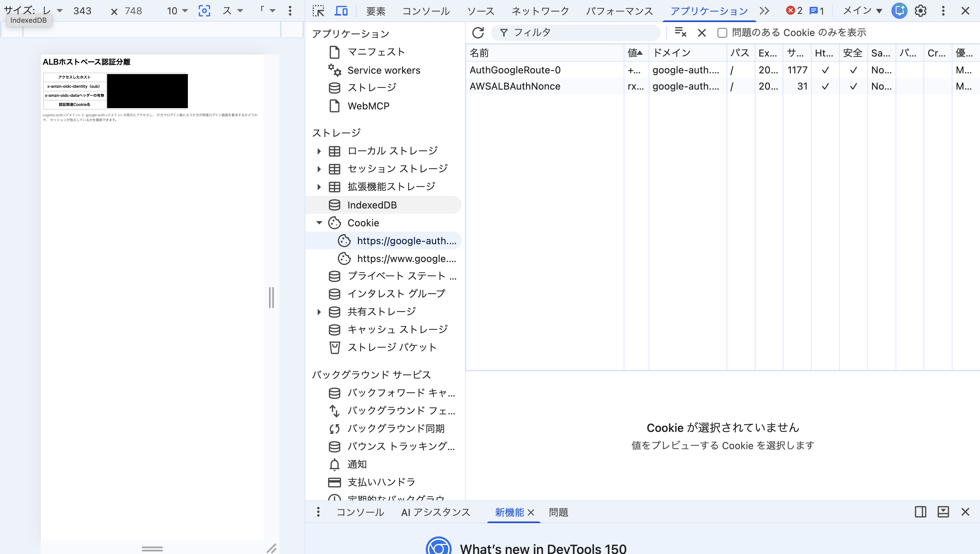
Task: Select the アプリケーション tab
Action: click(x=709, y=11)
